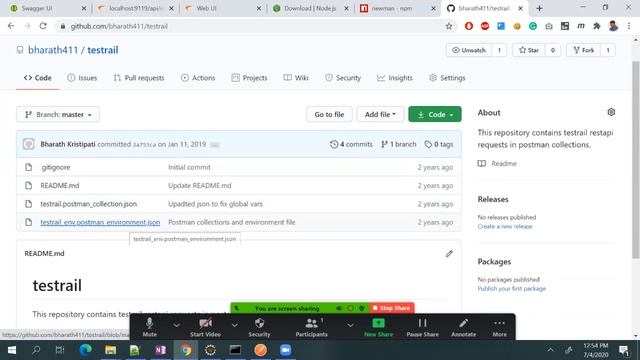This screenshot has height=360, width=640.
Task: Open the Windows Start menu
Action: [12, 350]
